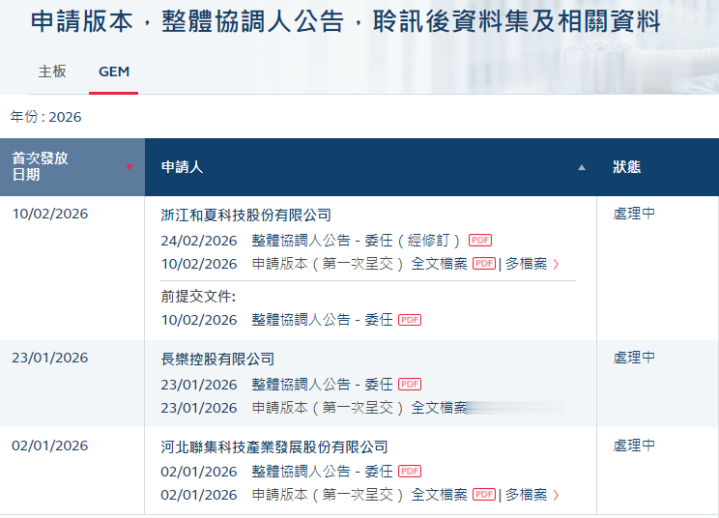Open 全文檔案 PDF for 浙江和夏科技 application
The width and height of the screenshot is (719, 518).
click(x=484, y=264)
